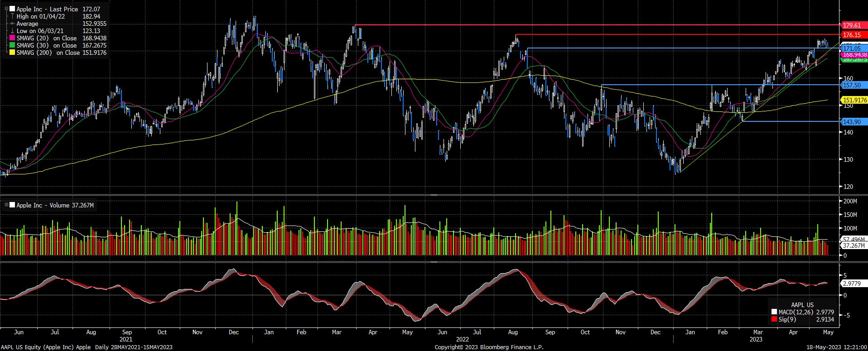Select the yellow 151.9176 moving average tag

854,100
